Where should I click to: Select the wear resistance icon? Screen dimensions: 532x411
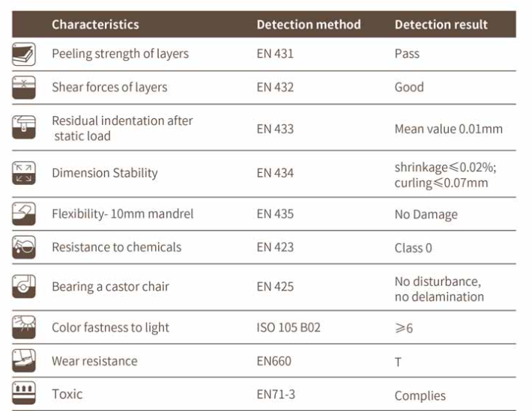pyautogui.click(x=24, y=361)
